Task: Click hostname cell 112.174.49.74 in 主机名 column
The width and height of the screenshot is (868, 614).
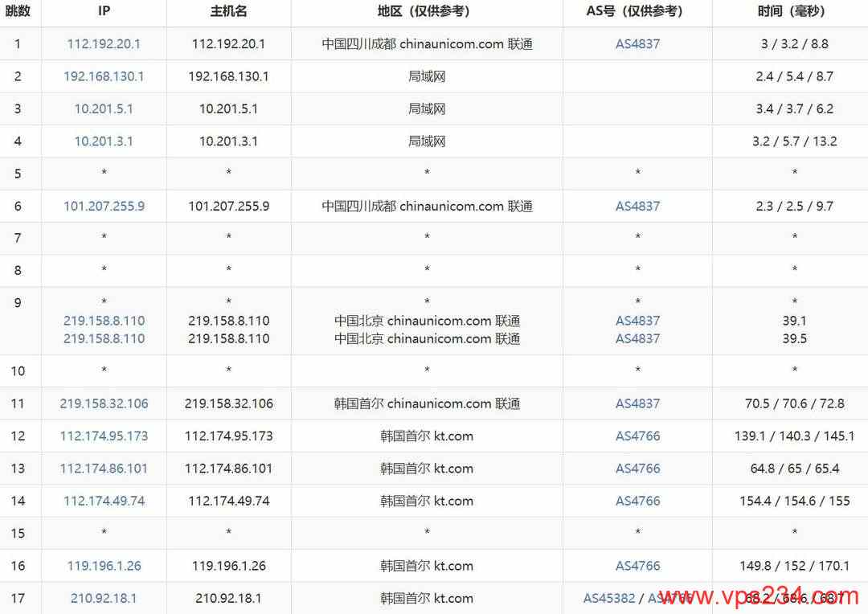Action: (228, 501)
